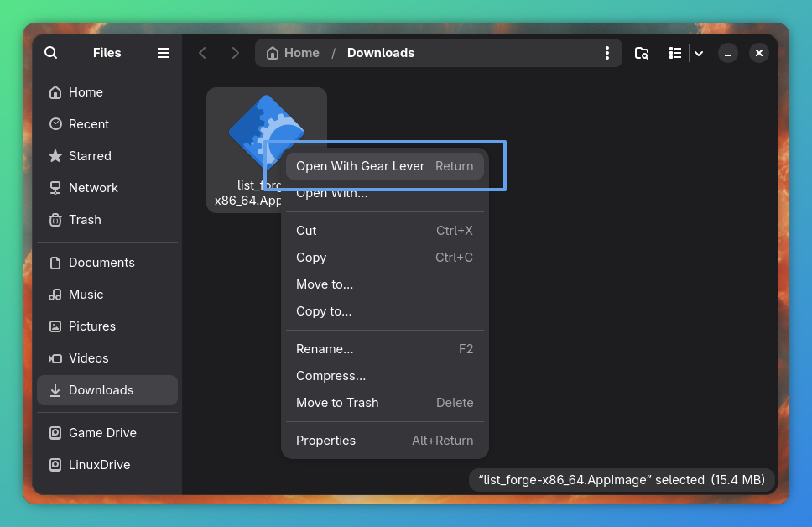
Task: Choose Cut from the context menu
Action: tap(385, 231)
